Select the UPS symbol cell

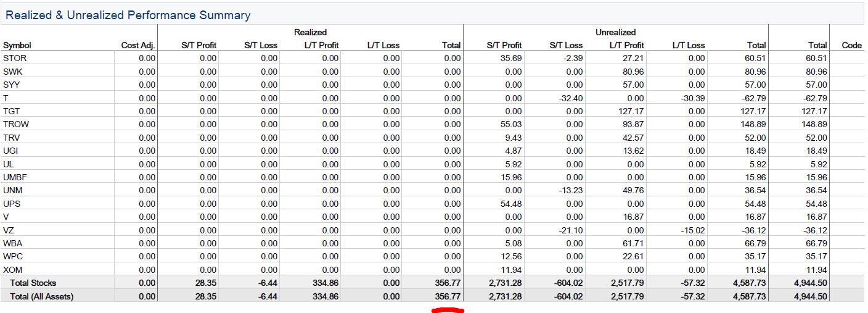click(x=12, y=204)
